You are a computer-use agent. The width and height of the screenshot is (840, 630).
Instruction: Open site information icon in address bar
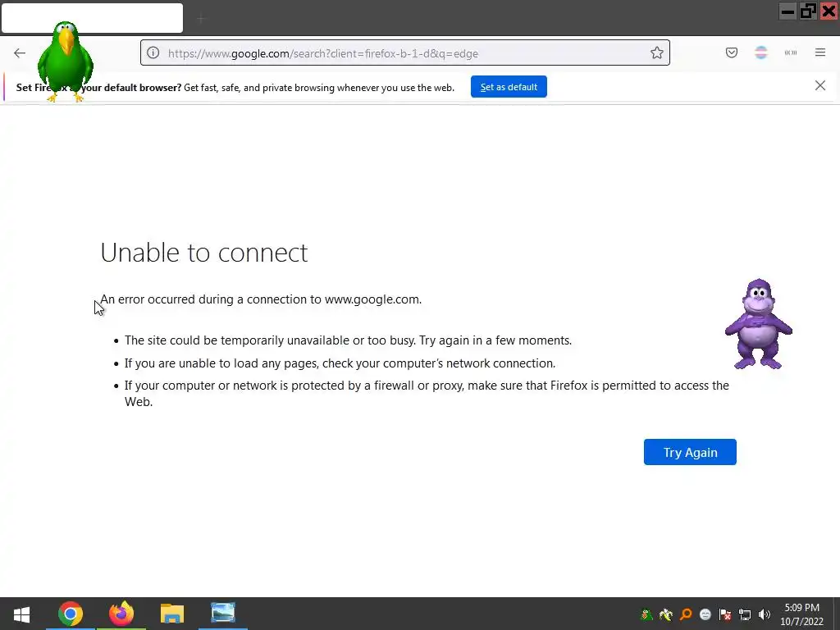point(153,52)
